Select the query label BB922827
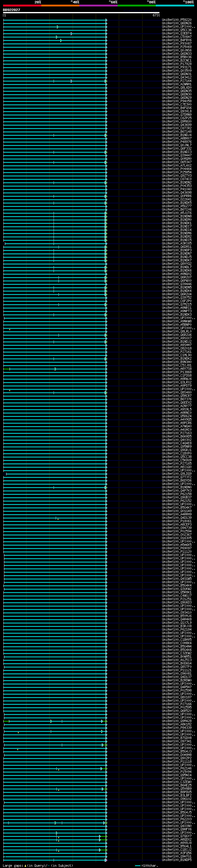 (x=11, y=10)
